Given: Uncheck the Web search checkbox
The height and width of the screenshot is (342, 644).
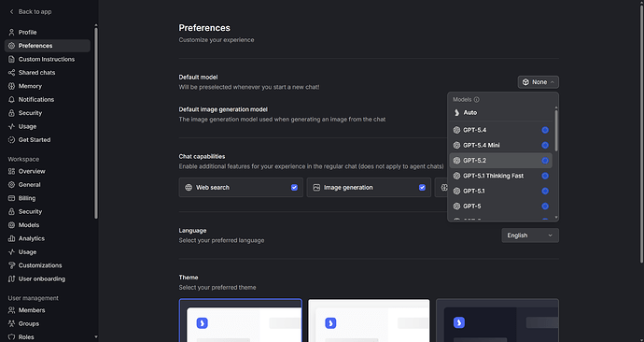Looking at the screenshot, I should pos(294,188).
